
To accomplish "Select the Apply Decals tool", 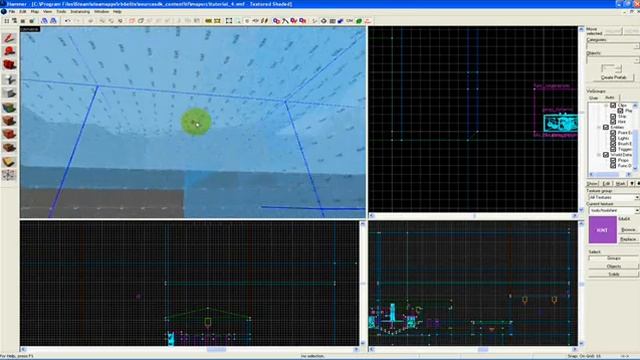I will point(9,134).
